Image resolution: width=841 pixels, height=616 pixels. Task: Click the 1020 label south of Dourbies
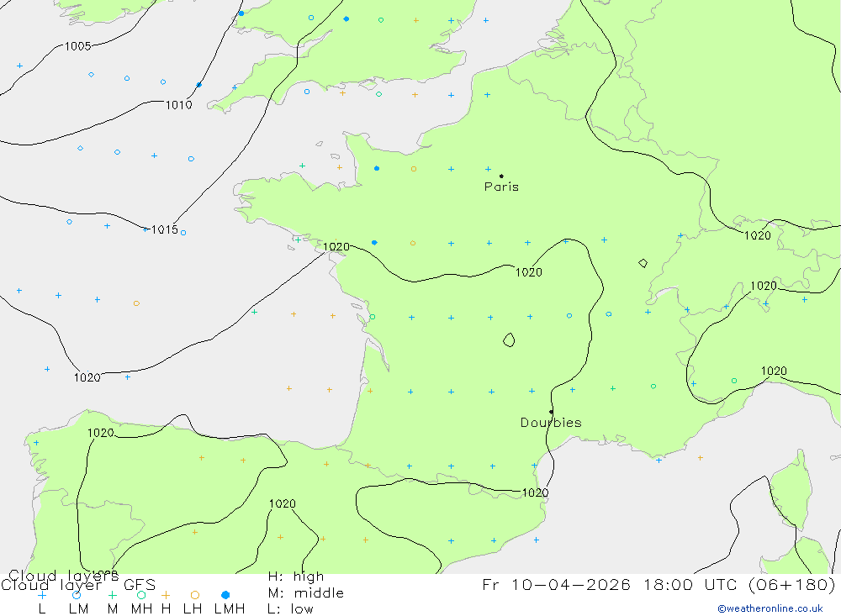pyautogui.click(x=535, y=492)
